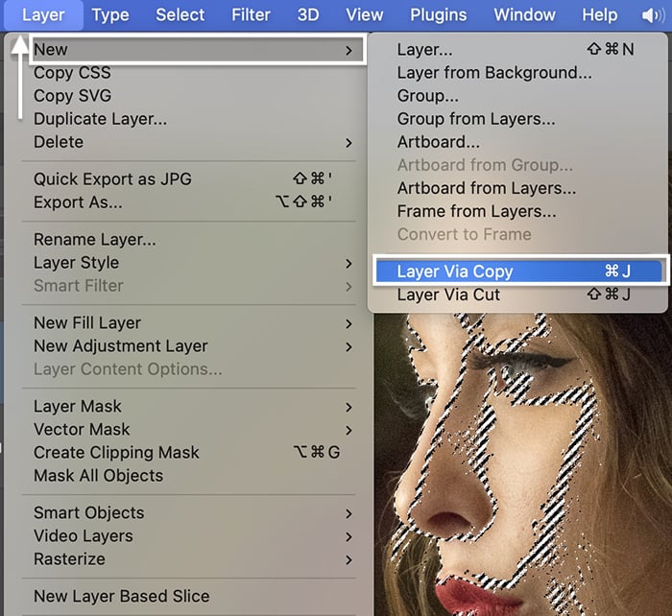The image size is (672, 616).
Task: Expand the Smart Objects submenu
Action: [188, 513]
